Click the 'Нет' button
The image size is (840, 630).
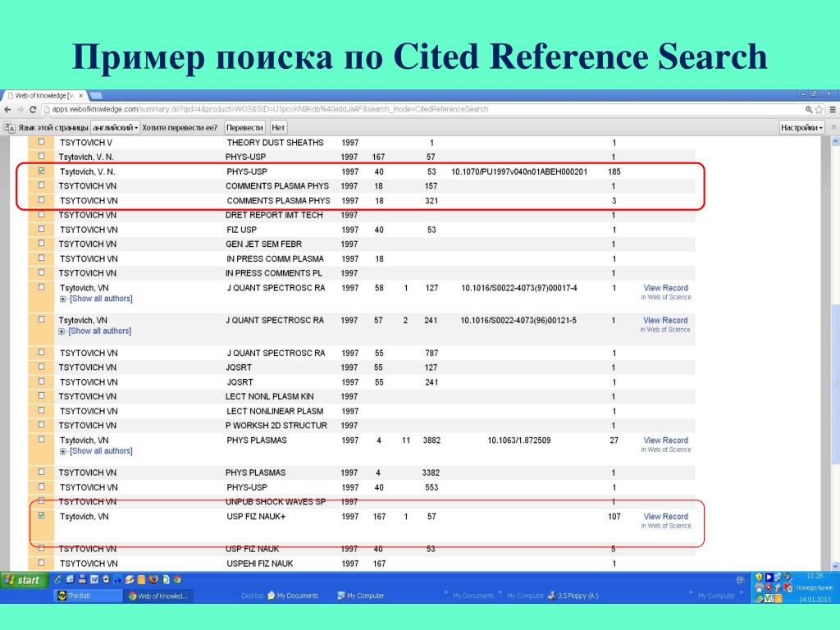[x=278, y=127]
